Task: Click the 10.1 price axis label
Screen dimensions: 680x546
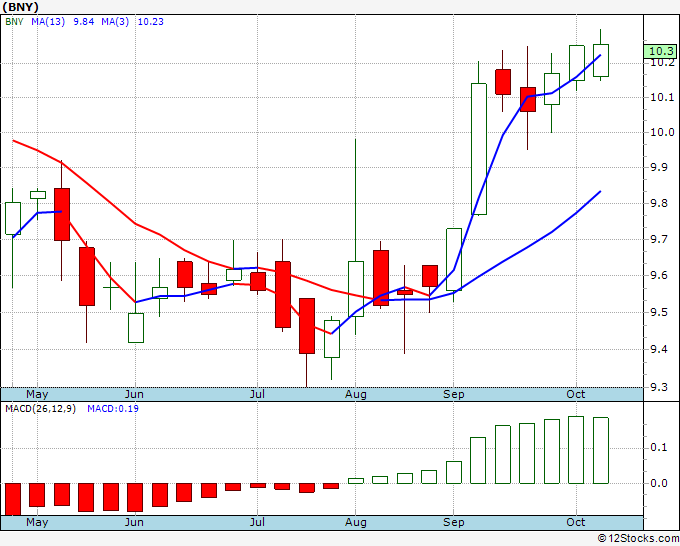Action: point(663,97)
